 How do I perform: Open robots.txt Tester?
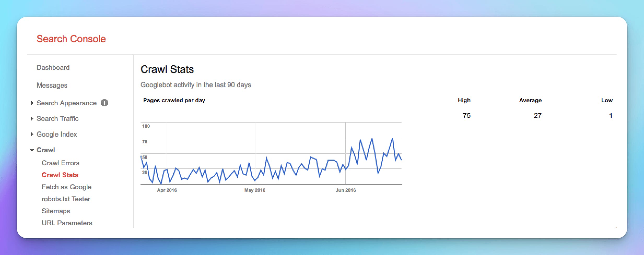66,199
